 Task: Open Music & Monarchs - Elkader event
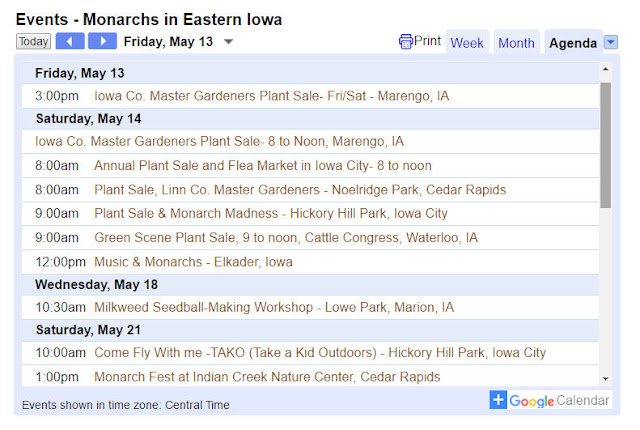tap(193, 262)
